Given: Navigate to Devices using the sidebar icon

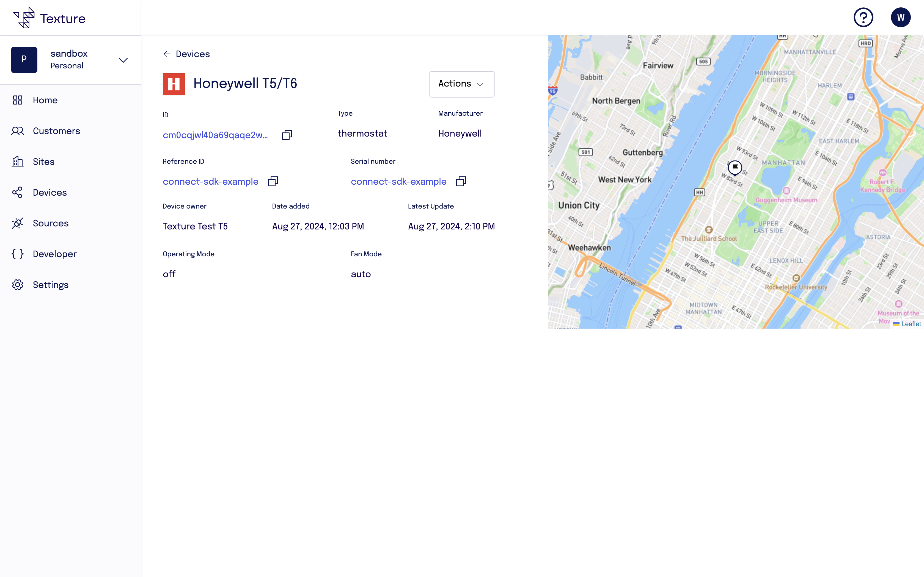Looking at the screenshot, I should click(18, 192).
